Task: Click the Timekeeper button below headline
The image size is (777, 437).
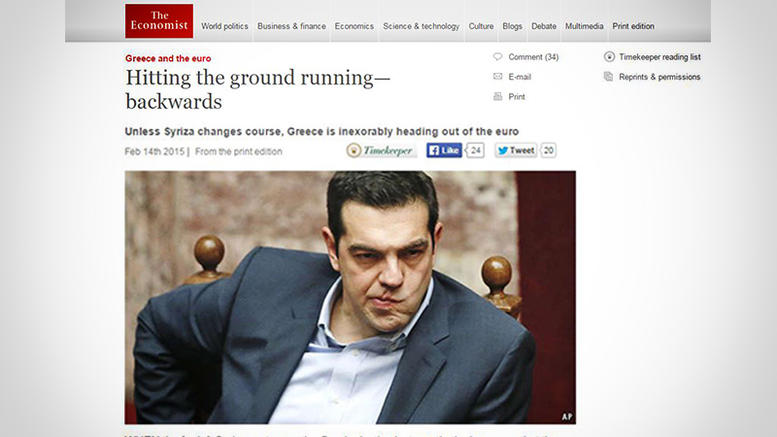Action: click(x=382, y=151)
